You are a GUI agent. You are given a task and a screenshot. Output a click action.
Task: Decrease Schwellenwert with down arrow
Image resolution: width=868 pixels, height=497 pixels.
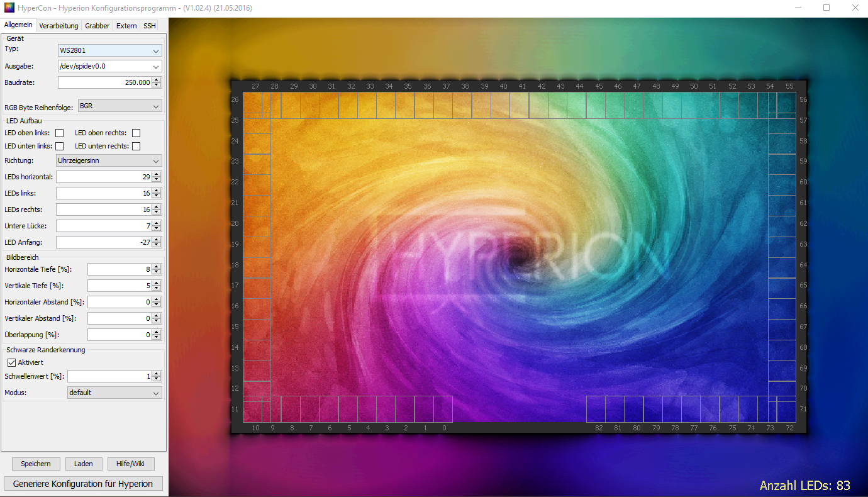pyautogui.click(x=157, y=379)
